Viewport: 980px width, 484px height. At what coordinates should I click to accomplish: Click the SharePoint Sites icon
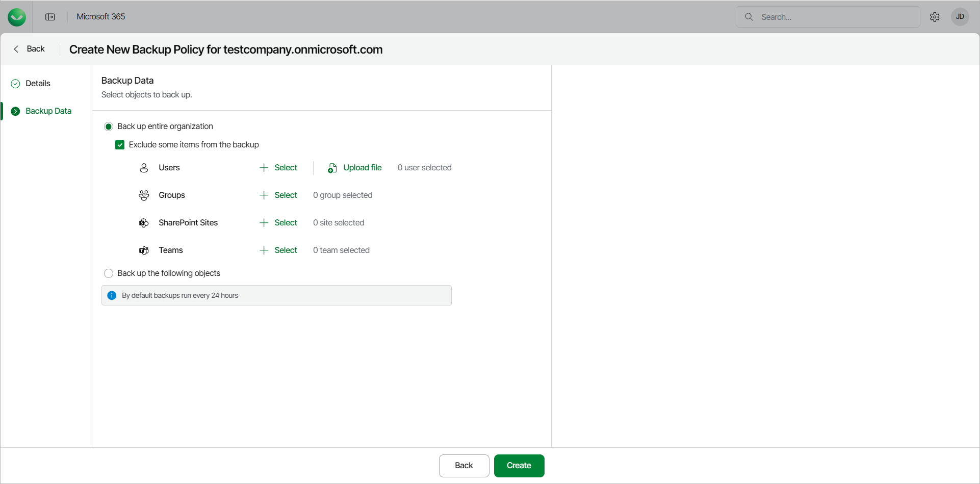144,223
